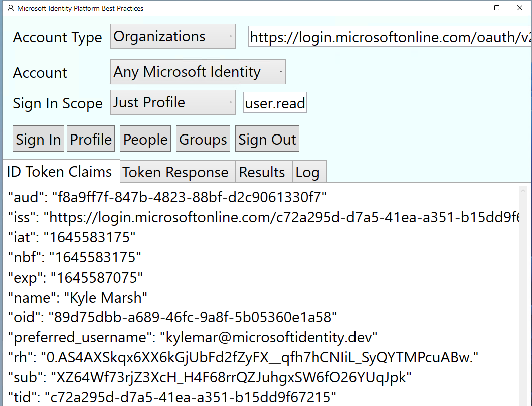Click the "preferred_username" claim line
This screenshot has width=532, height=406.
(193, 337)
